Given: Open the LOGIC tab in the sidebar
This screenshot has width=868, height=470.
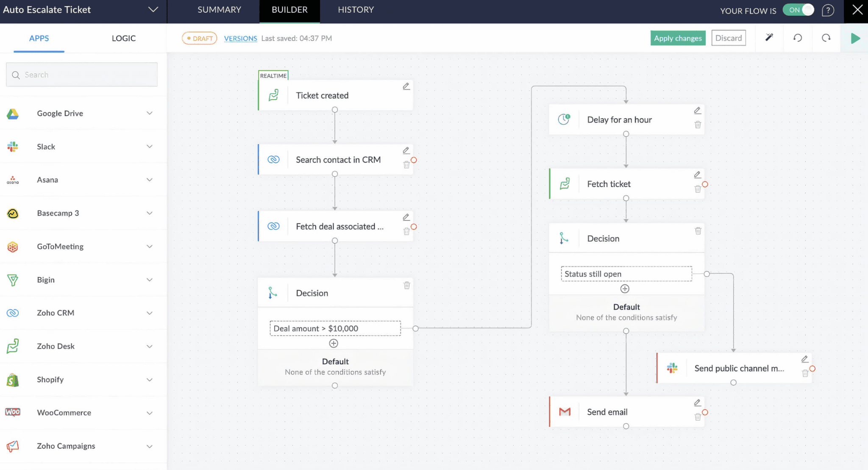Looking at the screenshot, I should click(123, 38).
